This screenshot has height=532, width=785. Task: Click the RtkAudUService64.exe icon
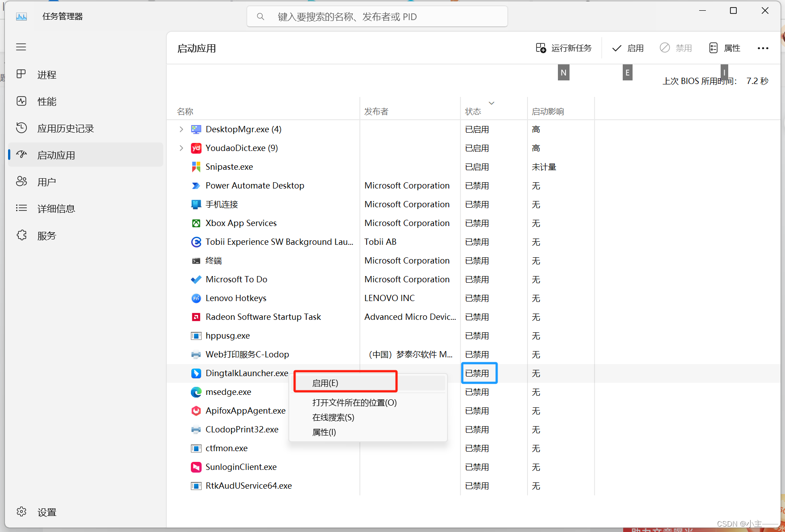pos(196,486)
